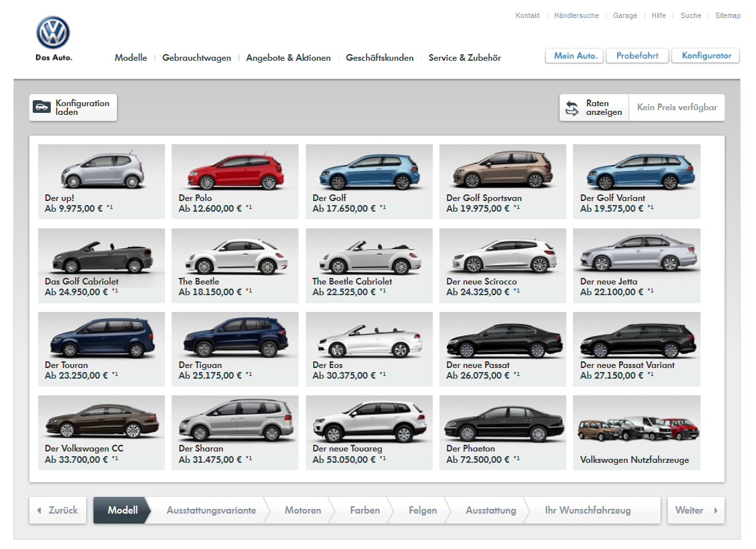Image resolution: width=756 pixels, height=549 pixels.
Task: Select the Der Eos tile
Action: [x=369, y=349]
